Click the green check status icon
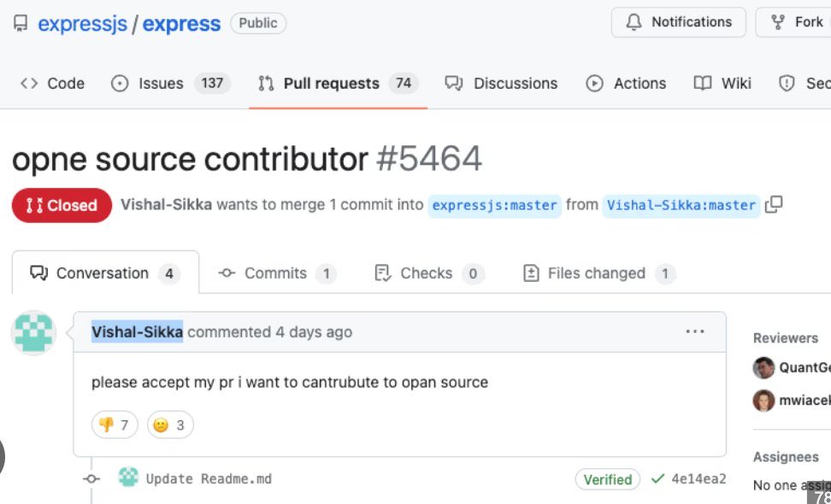The width and height of the screenshot is (831, 504). coord(657,478)
